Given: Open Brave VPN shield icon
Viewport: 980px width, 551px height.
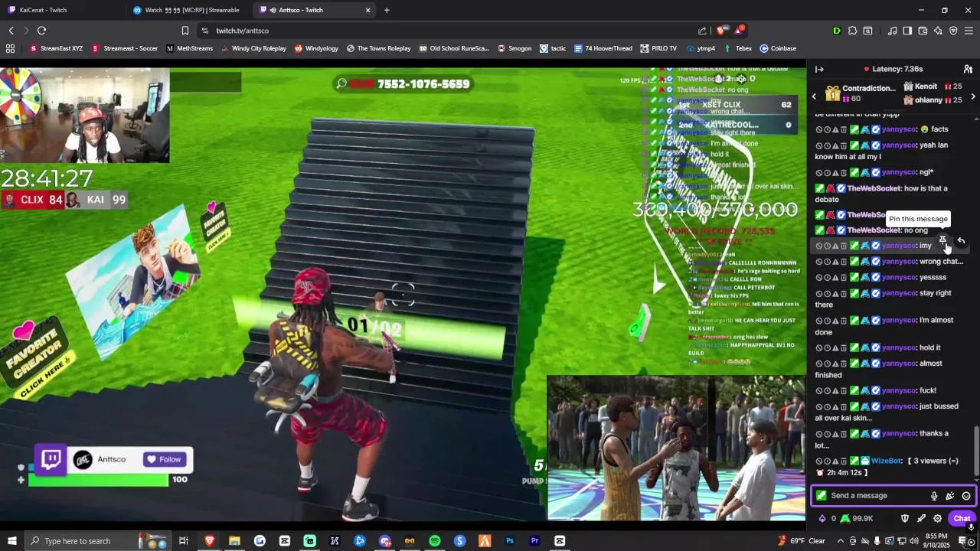Looking at the screenshot, I should [x=953, y=31].
